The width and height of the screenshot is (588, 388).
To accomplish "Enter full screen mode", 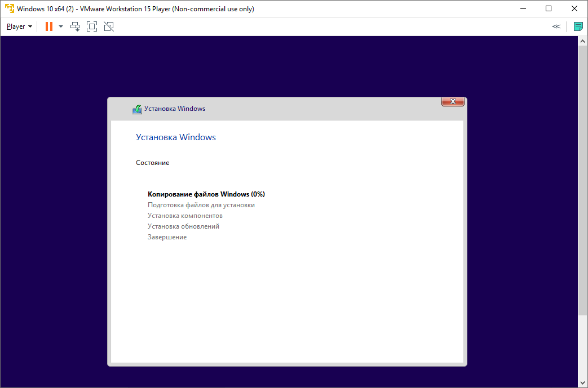I will tap(92, 26).
